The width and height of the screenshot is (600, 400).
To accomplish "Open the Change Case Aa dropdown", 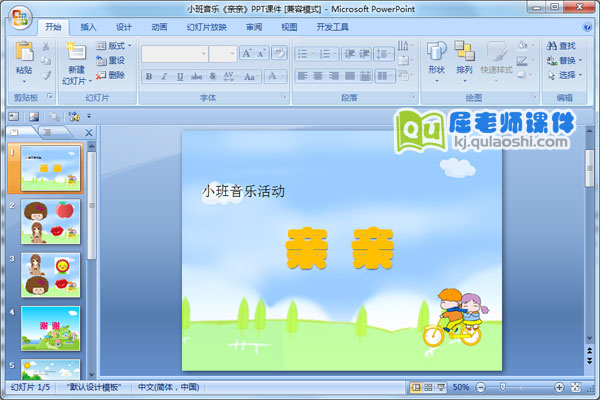I will (x=251, y=77).
